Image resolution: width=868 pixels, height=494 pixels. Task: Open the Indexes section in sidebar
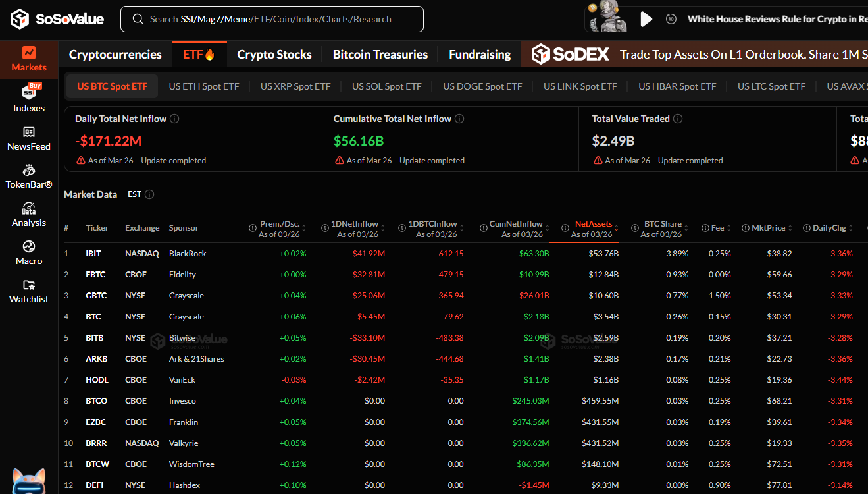pos(29,97)
